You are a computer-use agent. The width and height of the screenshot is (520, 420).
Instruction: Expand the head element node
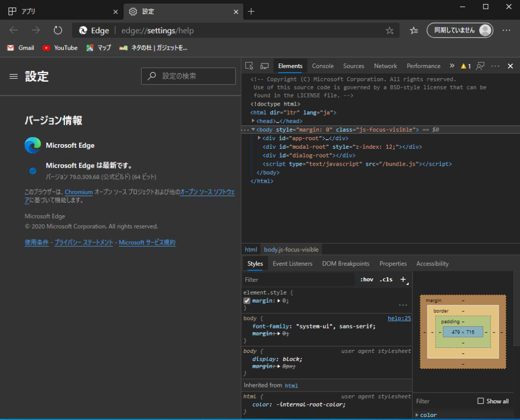click(253, 121)
